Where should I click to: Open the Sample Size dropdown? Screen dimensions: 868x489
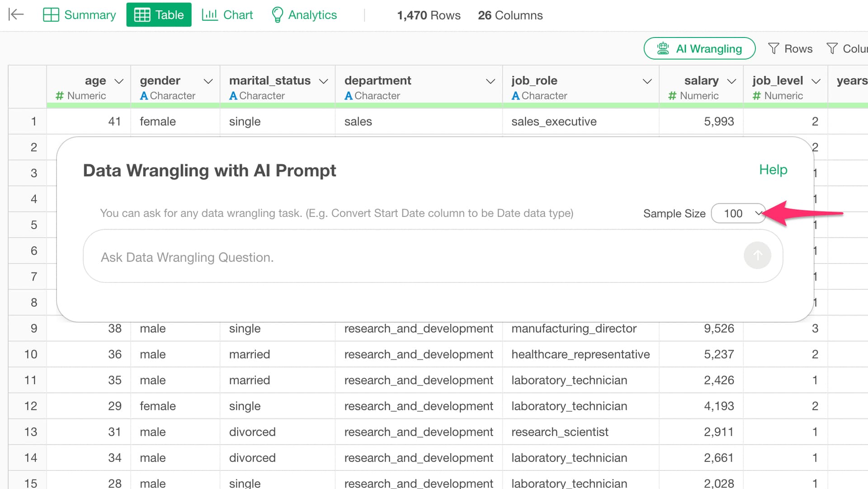coord(738,213)
